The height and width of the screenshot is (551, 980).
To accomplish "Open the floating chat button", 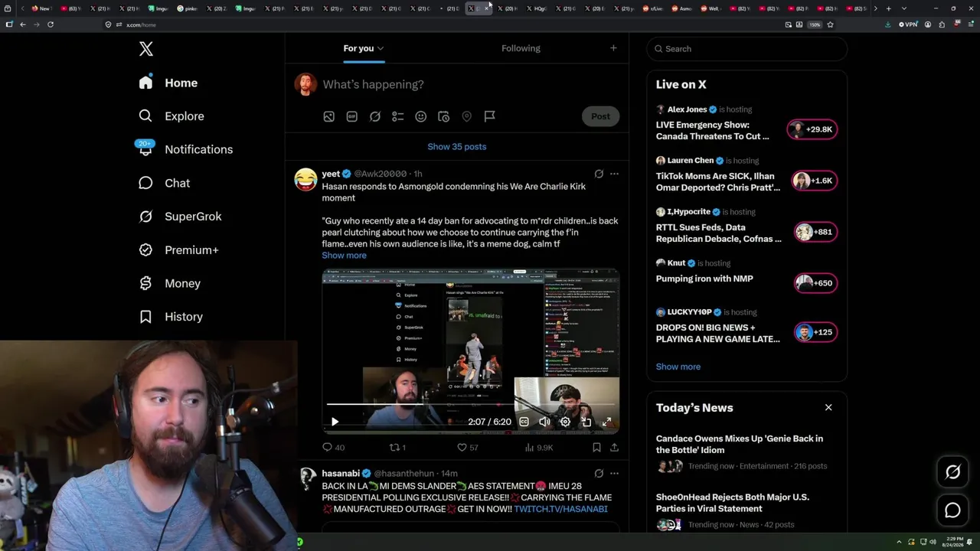I will (952, 510).
